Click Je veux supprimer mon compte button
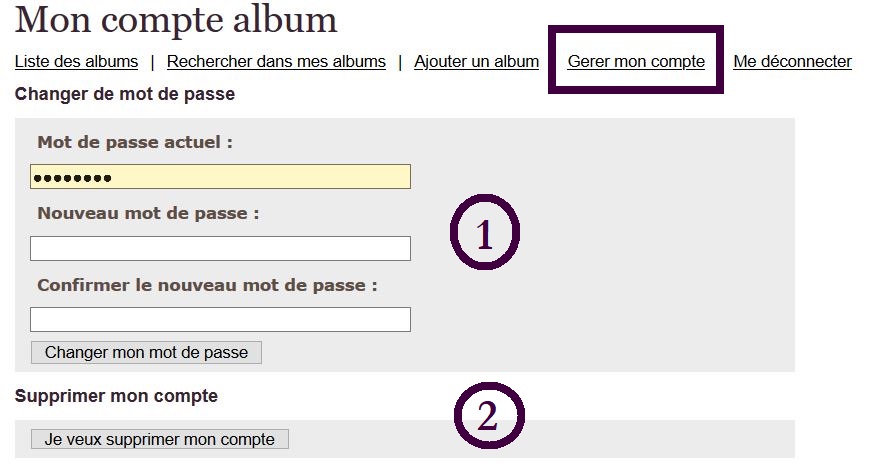Viewport: 876px width, 471px height. click(160, 439)
